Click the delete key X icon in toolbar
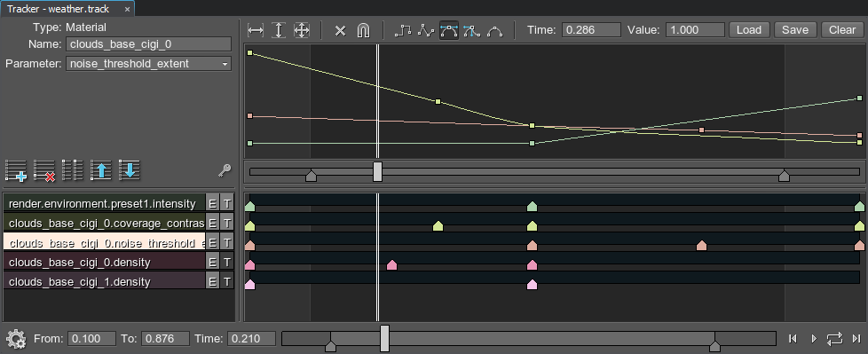Screen dimensions: 868x354 point(341,30)
